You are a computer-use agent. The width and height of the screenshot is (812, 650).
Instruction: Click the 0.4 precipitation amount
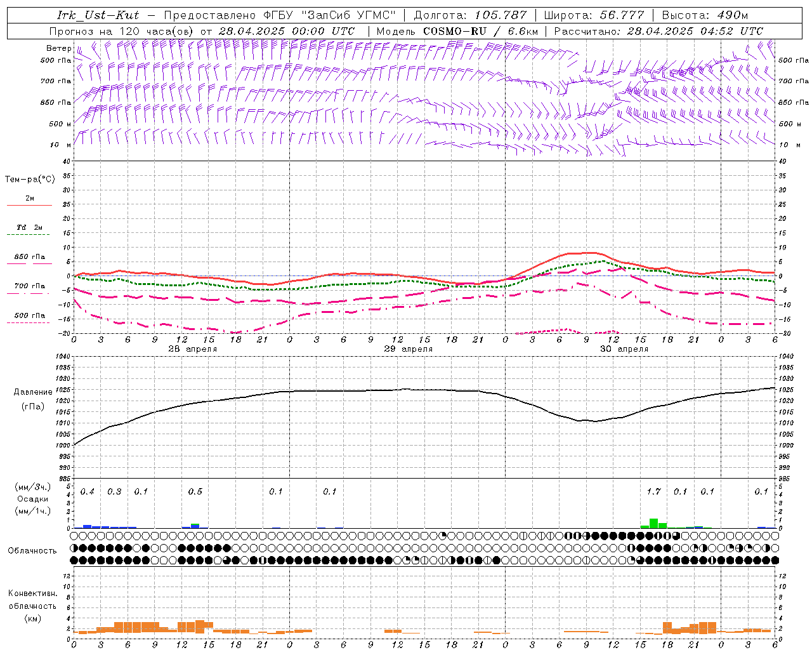[x=87, y=492]
